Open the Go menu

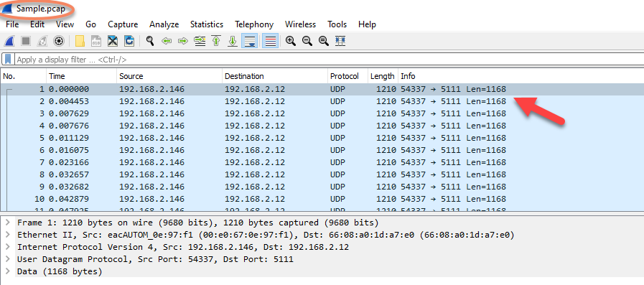[90, 24]
